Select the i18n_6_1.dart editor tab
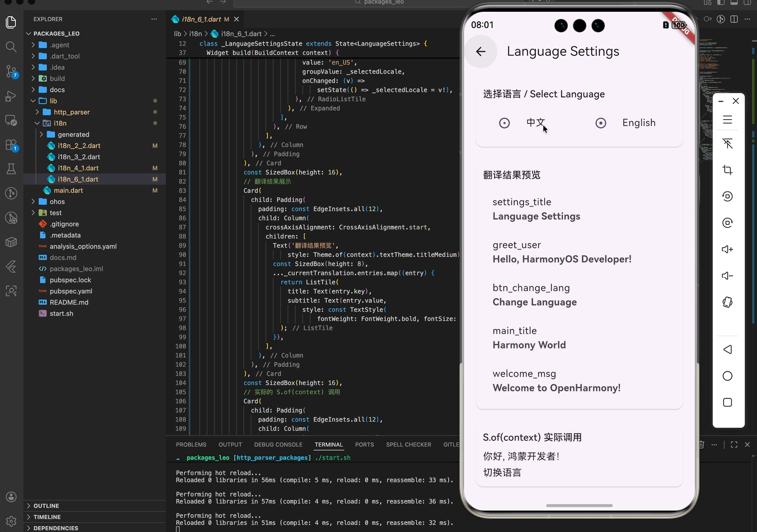 pyautogui.click(x=206, y=19)
